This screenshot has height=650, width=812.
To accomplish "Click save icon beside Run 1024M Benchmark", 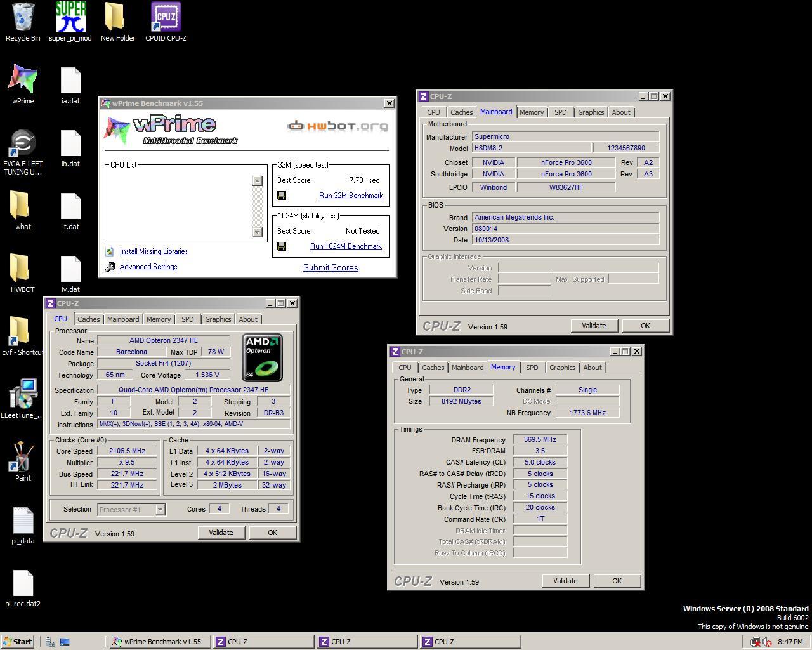I will pyautogui.click(x=282, y=246).
